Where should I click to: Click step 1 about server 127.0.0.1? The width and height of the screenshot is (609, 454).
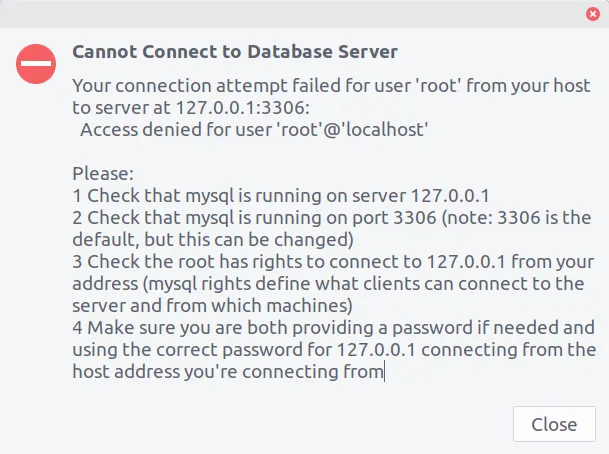point(287,195)
